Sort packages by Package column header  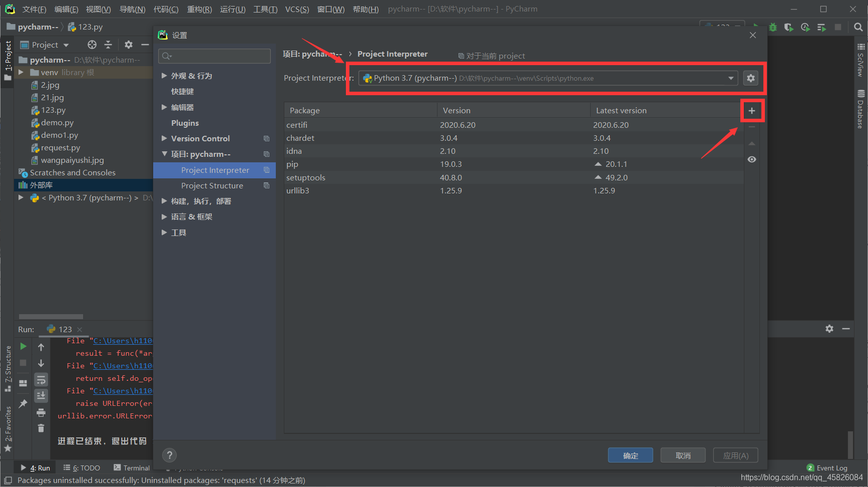pos(360,110)
